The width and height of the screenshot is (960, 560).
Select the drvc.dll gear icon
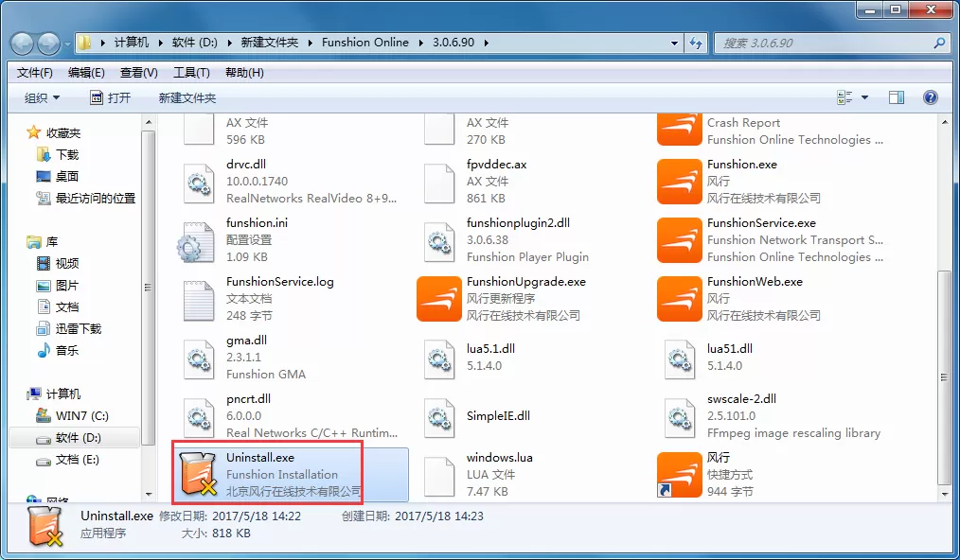[199, 183]
